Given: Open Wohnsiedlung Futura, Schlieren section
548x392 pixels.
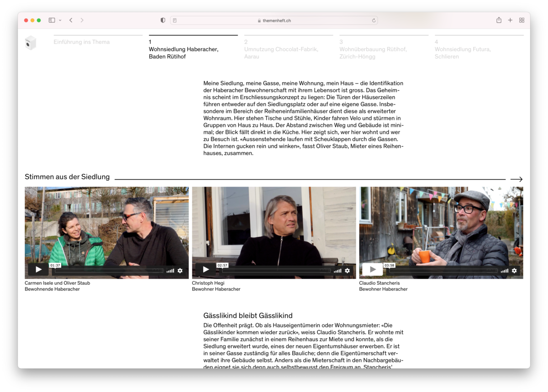Looking at the screenshot, I should click(x=463, y=49).
